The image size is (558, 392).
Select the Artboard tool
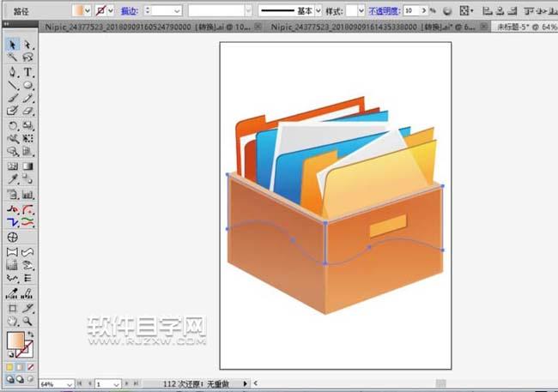click(x=12, y=308)
